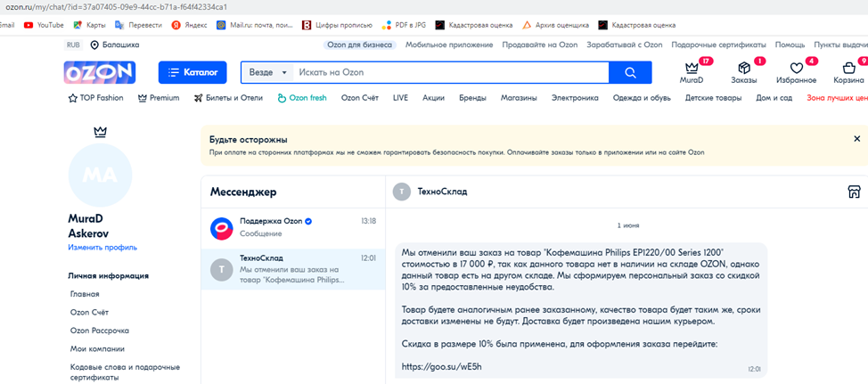The image size is (868, 384).
Task: Open Электроника category
Action: point(575,98)
